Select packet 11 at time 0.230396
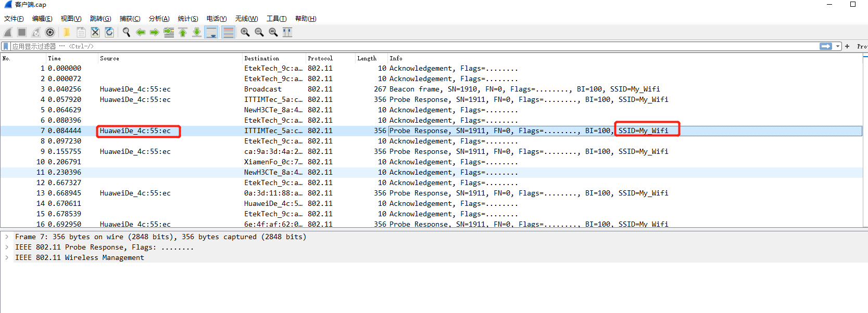 point(431,173)
